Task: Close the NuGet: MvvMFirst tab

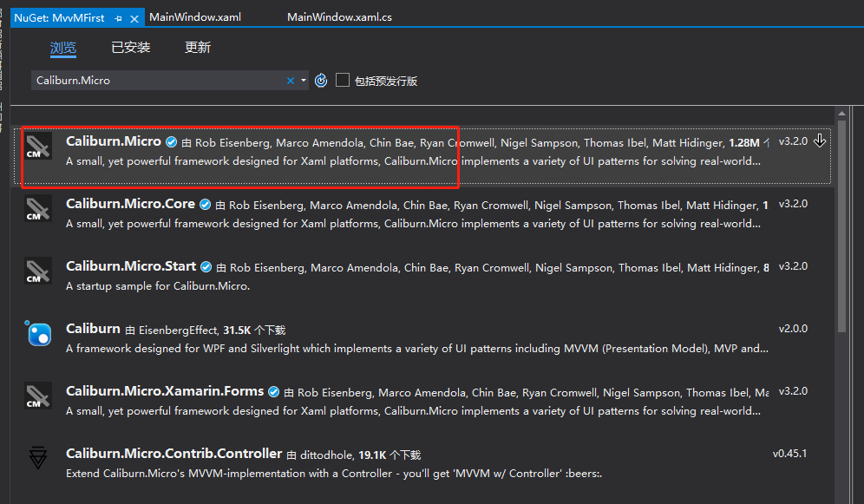Action: 134,18
